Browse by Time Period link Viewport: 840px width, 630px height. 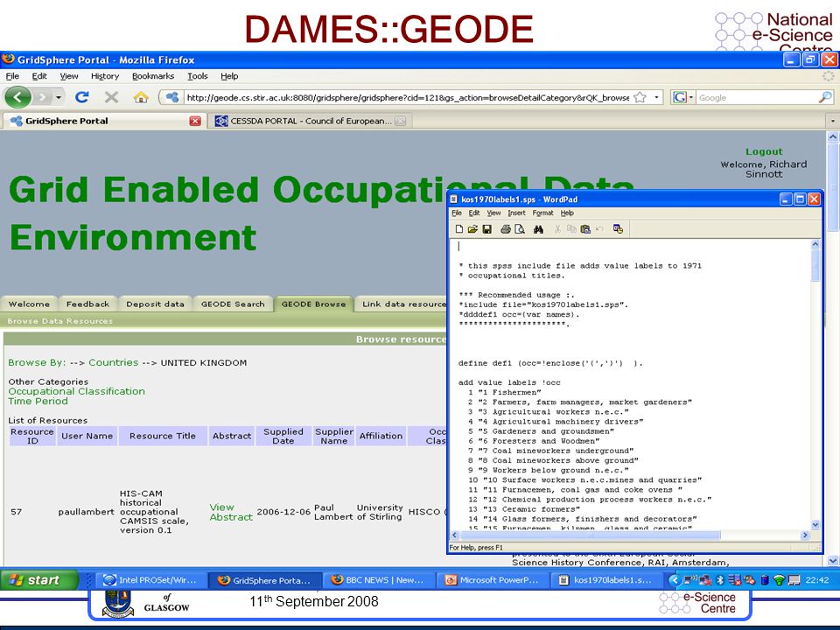click(38, 401)
